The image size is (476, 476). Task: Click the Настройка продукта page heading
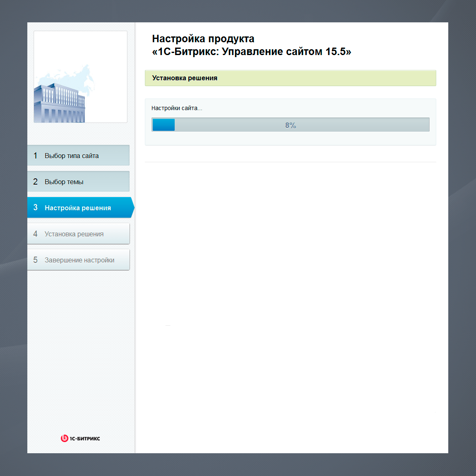[x=203, y=39]
